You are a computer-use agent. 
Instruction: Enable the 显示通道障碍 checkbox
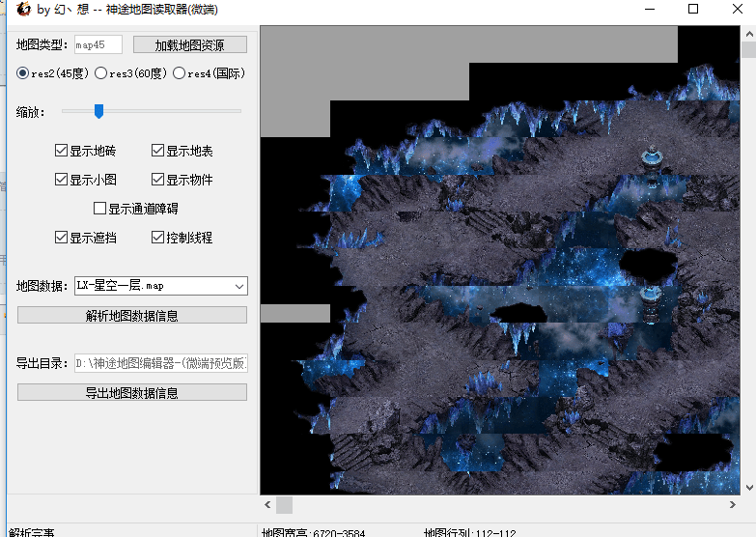pos(99,209)
